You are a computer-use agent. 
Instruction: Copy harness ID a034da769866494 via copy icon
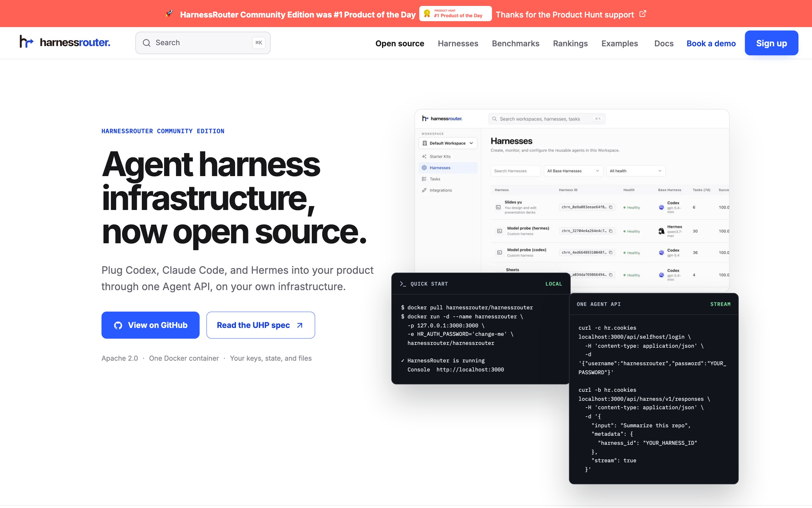[611, 275]
